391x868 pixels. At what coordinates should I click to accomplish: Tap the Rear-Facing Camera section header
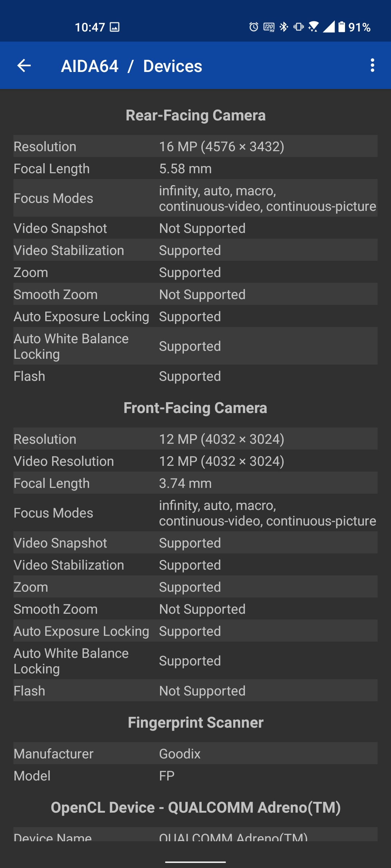click(x=195, y=115)
